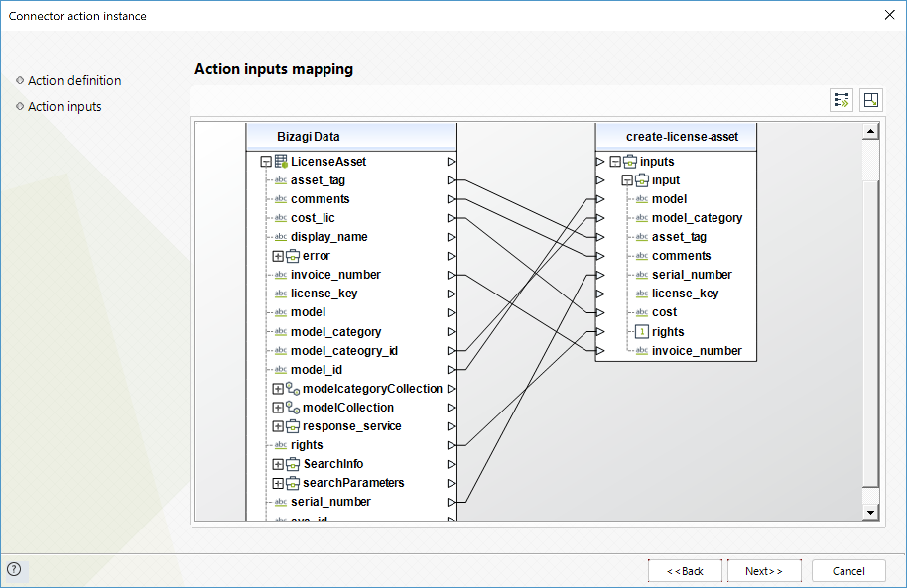Click the Next >> button
This screenshot has height=588, width=907.
764,571
